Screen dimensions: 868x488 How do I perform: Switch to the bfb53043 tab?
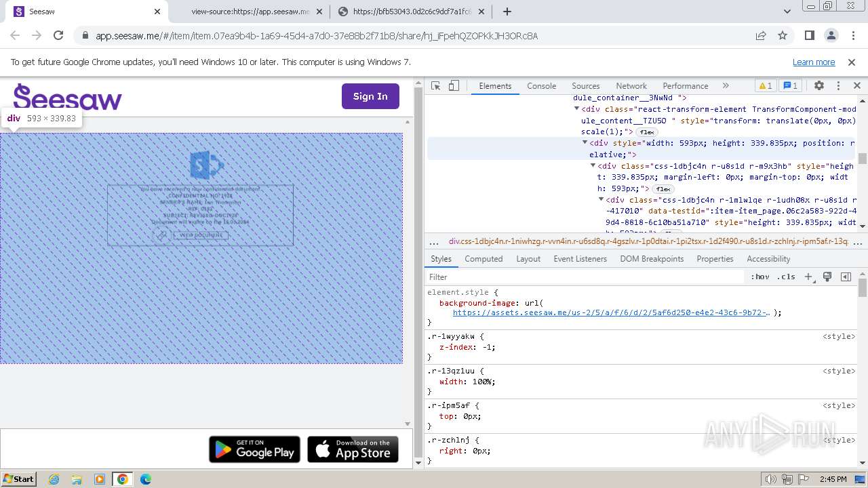click(x=412, y=12)
